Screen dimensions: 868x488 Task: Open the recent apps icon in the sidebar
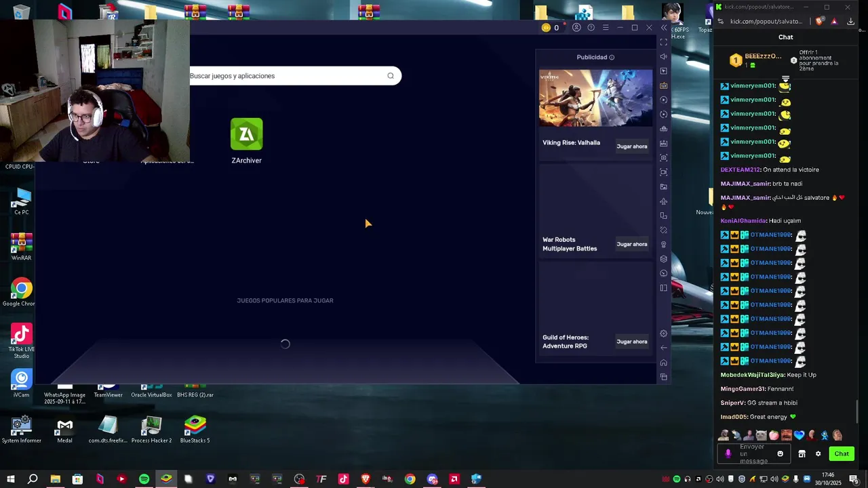[x=663, y=377]
